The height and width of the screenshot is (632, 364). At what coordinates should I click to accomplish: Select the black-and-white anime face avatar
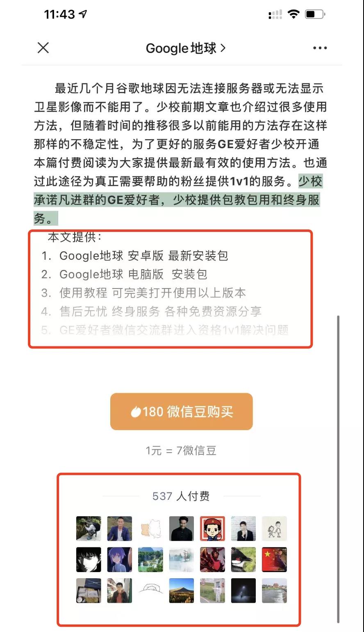(89, 559)
